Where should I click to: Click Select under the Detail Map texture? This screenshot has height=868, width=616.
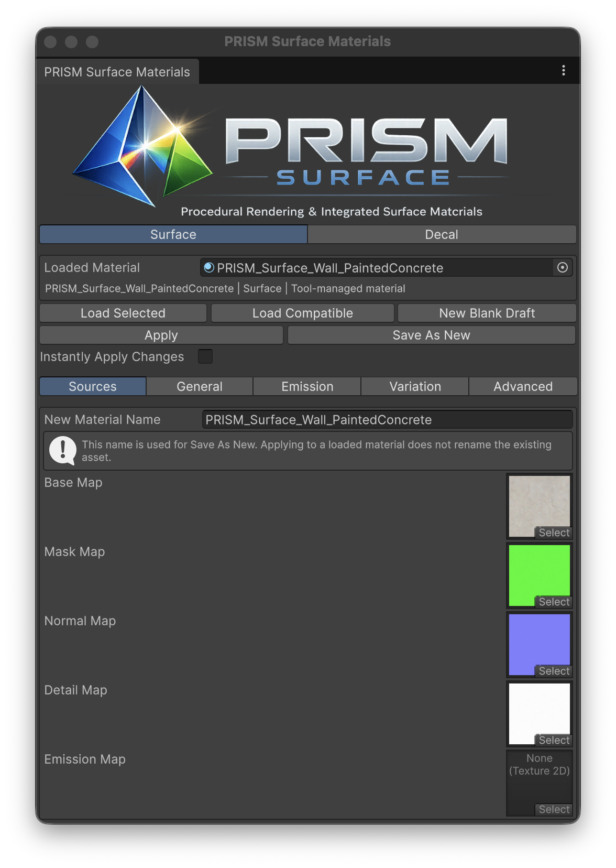pos(554,740)
